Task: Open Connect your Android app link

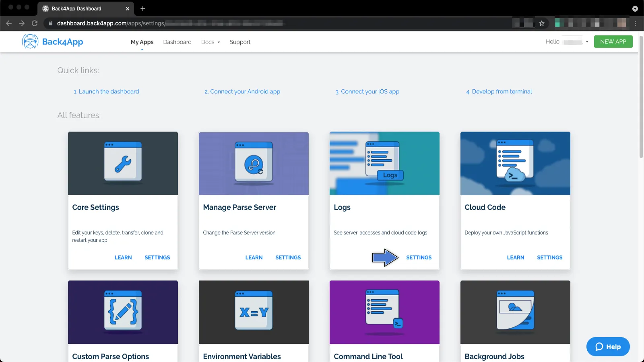Action: pos(242,91)
